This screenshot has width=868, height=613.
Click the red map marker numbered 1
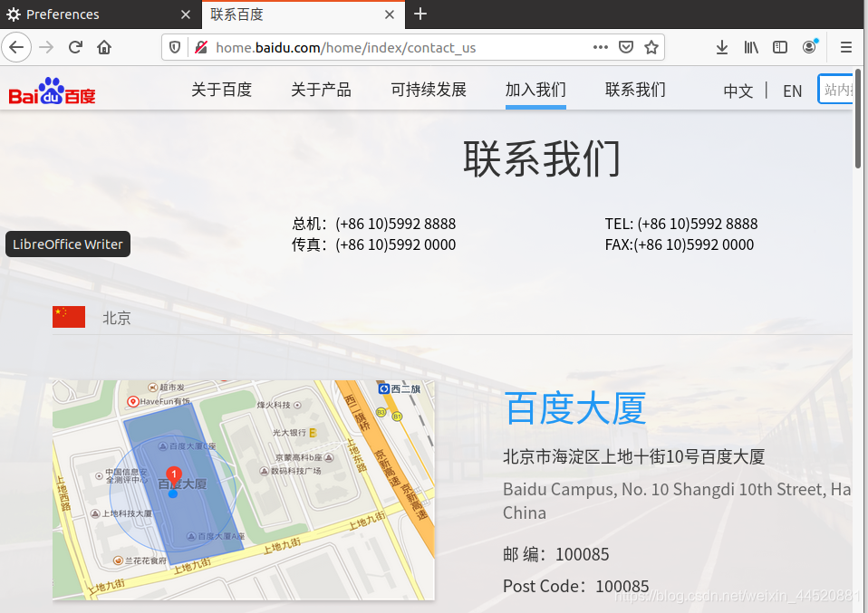[174, 475]
